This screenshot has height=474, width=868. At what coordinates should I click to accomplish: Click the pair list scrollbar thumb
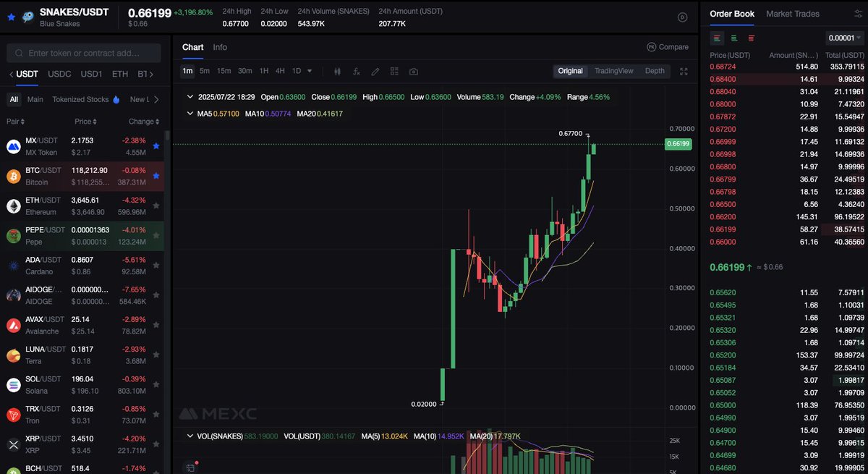coord(168,136)
